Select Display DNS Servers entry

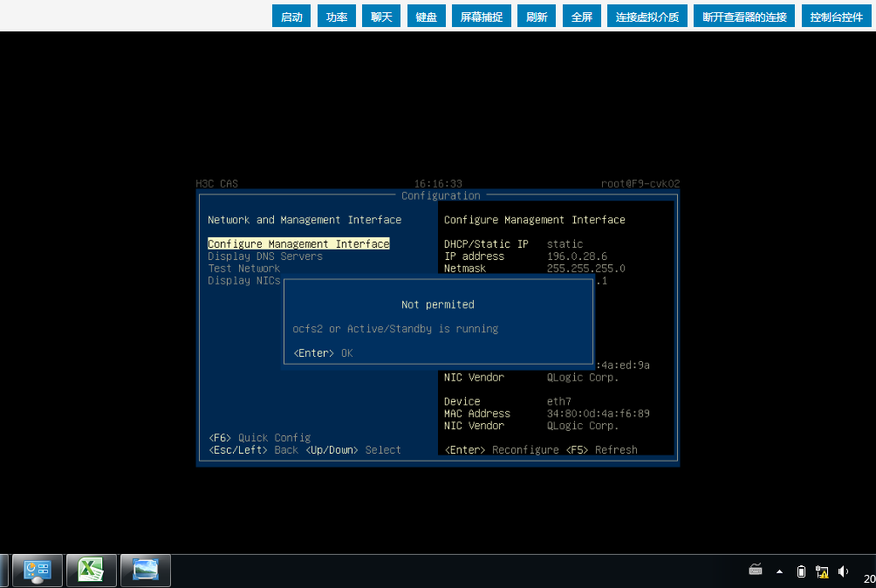(x=265, y=256)
